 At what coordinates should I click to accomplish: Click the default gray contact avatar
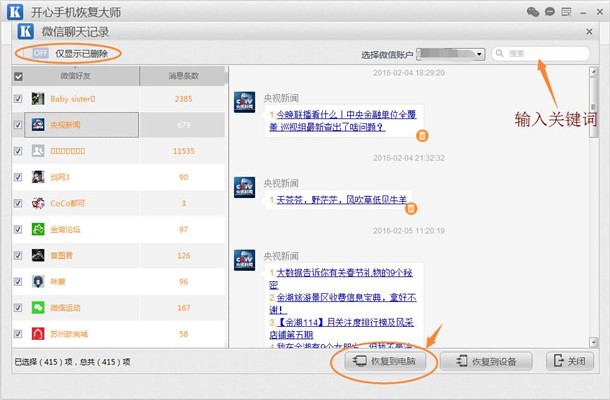click(x=38, y=151)
